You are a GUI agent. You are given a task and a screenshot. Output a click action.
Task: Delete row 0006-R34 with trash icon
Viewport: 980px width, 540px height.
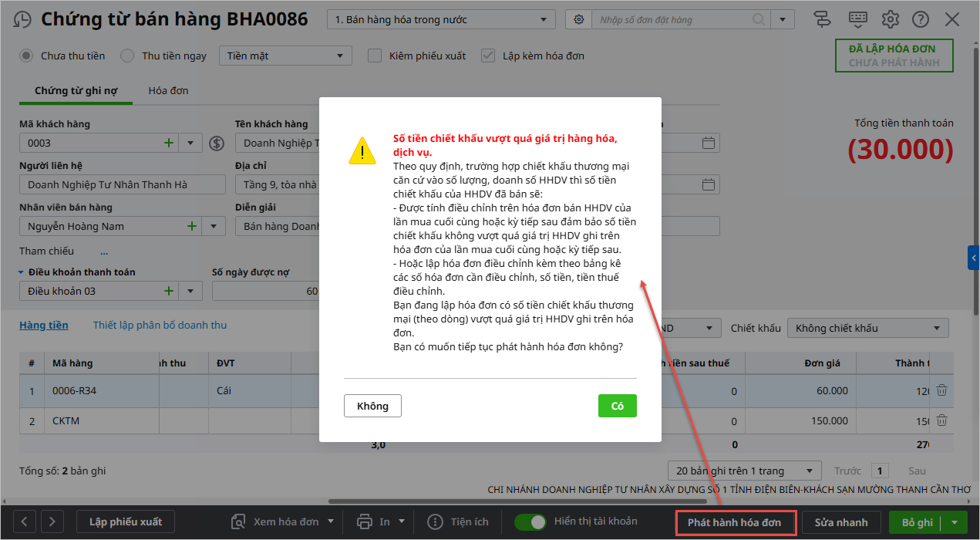pyautogui.click(x=941, y=390)
